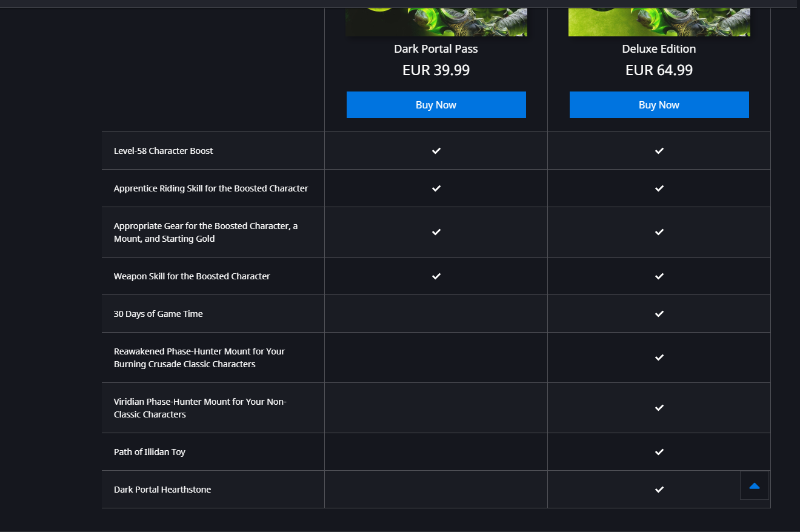Click the Weapon Skill for Boosted Character label
This screenshot has width=800, height=532.
(192, 276)
